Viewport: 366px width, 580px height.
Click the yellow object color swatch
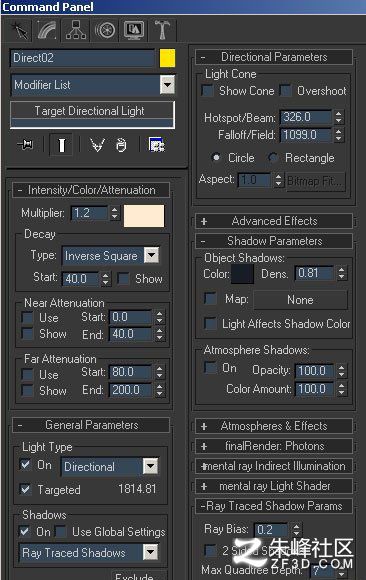click(x=167, y=58)
